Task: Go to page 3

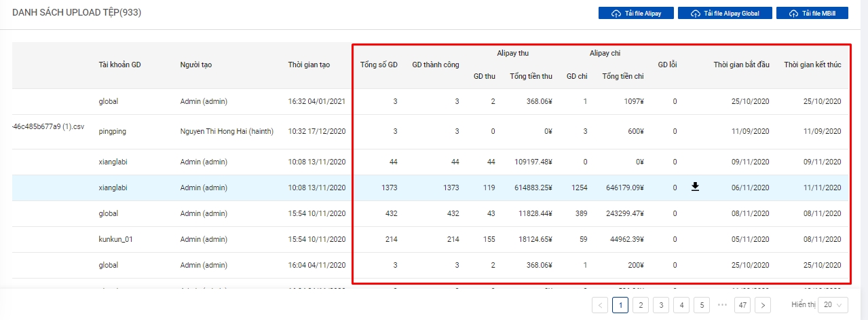Action: coord(660,305)
